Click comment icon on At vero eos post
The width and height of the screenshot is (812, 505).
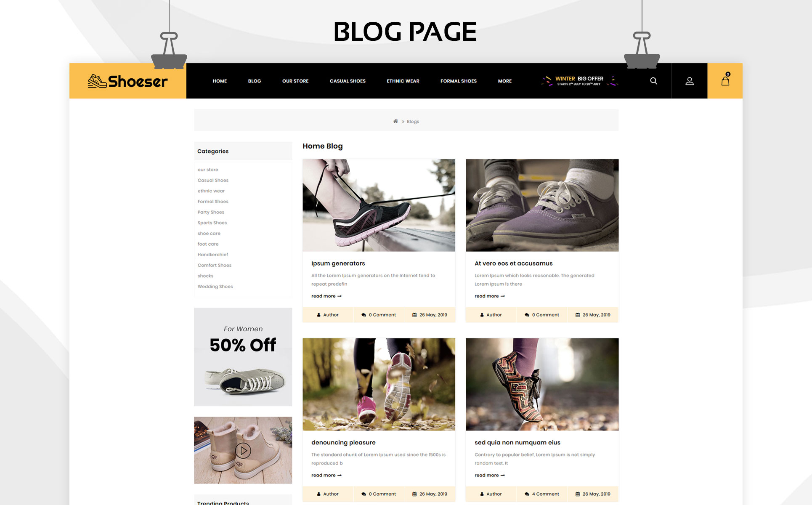[527, 315]
